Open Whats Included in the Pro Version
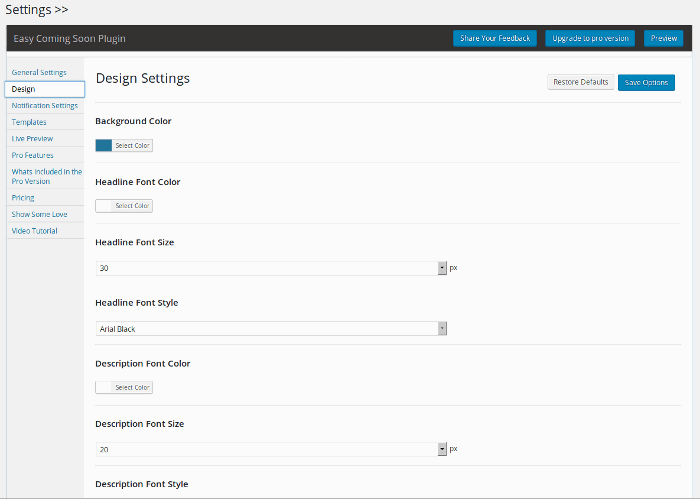This screenshot has width=700, height=499. coord(46,176)
